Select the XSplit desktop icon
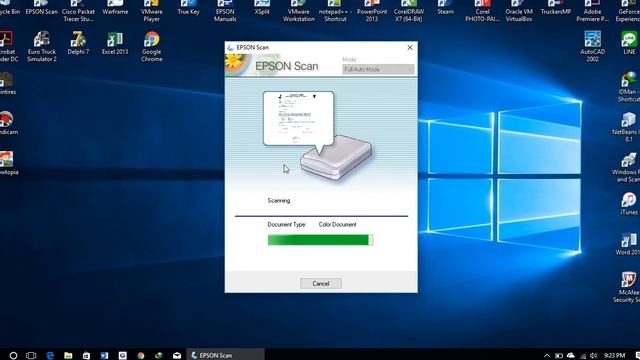This screenshot has width=640, height=360. click(262, 7)
